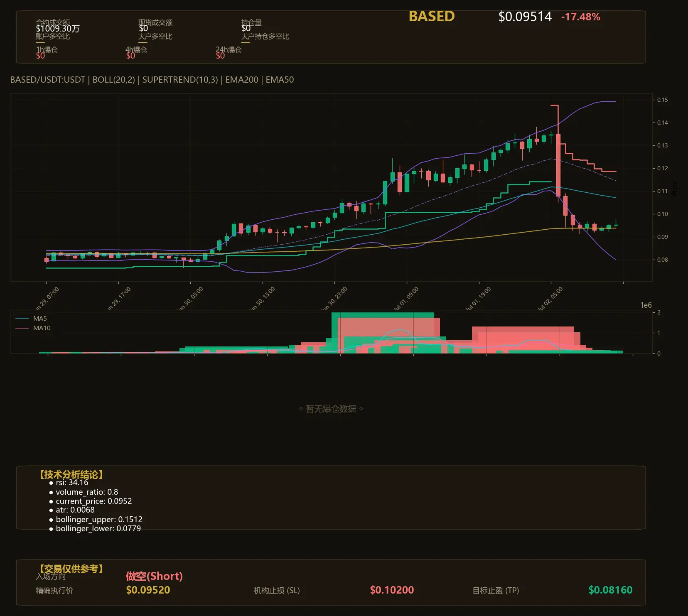Click the 4h爆仓 label
Screen dimensions: 688x616
pyautogui.click(x=136, y=50)
